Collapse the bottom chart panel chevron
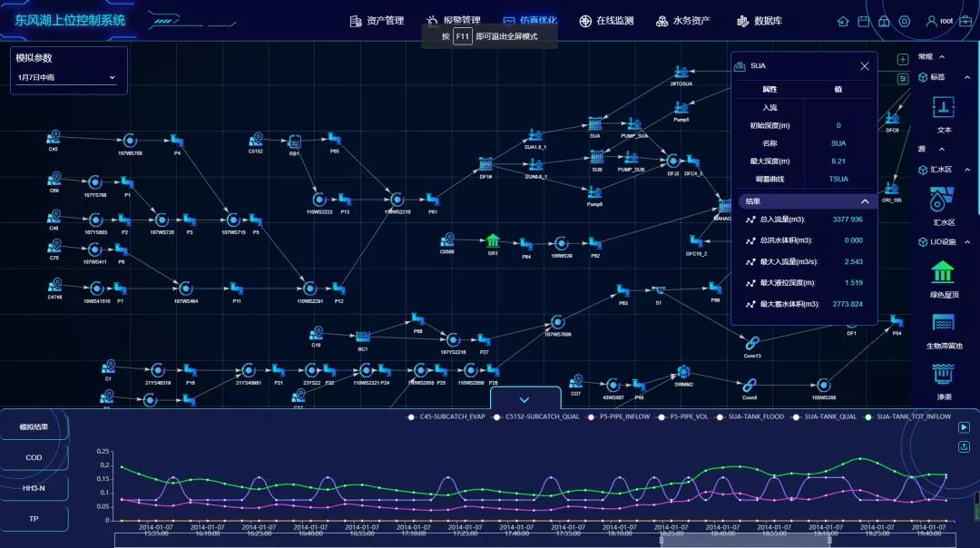 tap(524, 399)
